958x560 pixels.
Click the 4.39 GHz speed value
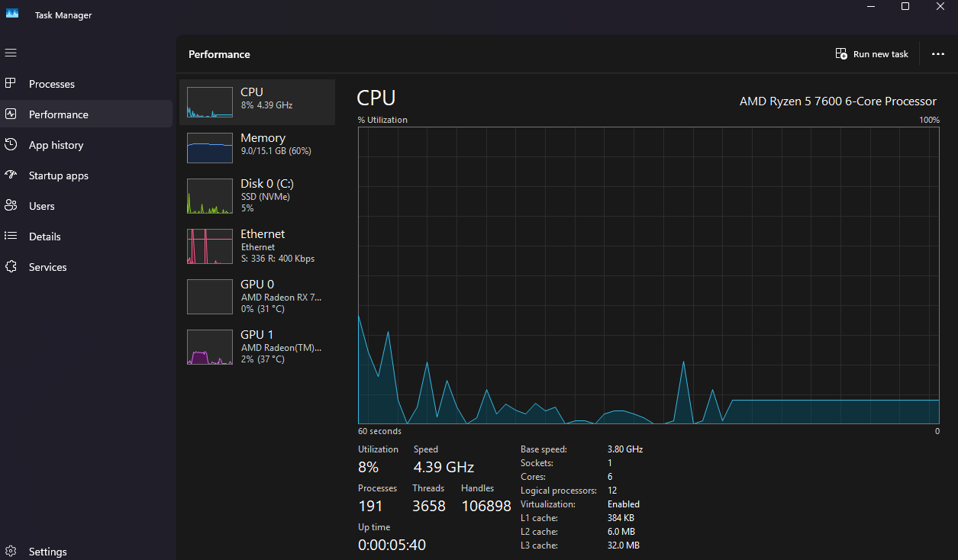pos(444,467)
